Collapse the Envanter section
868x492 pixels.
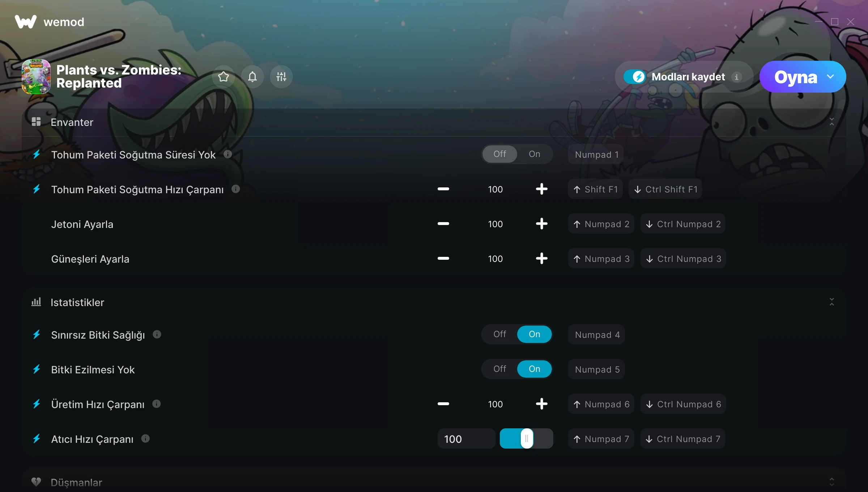click(x=832, y=122)
